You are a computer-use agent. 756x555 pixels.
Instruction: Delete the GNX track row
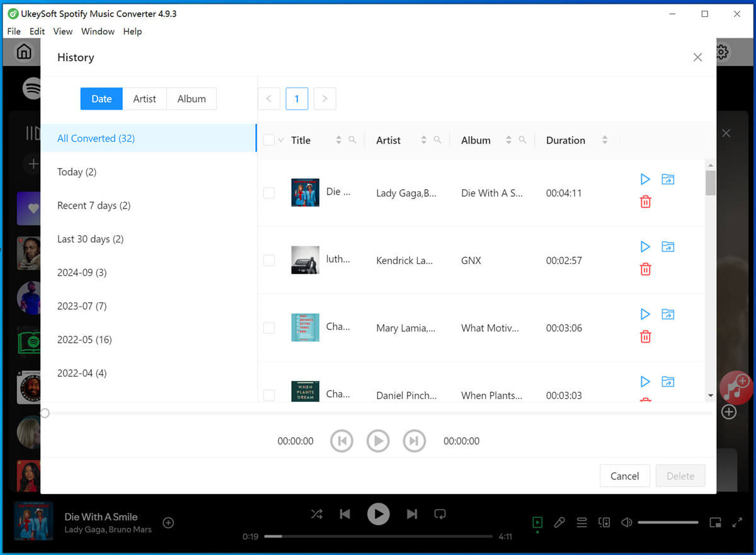click(x=645, y=269)
